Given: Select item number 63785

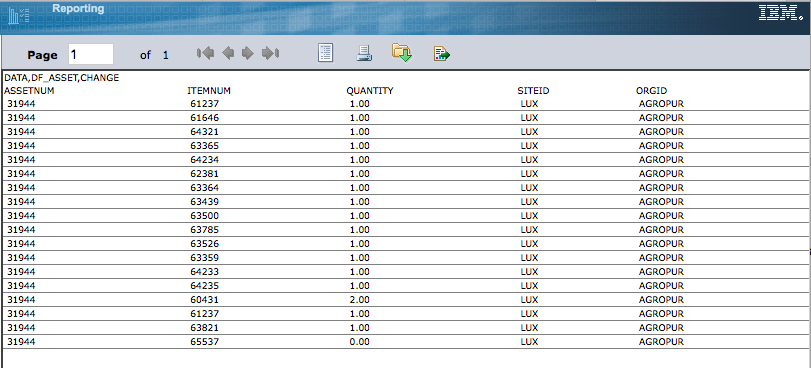Looking at the screenshot, I should tap(205, 229).
